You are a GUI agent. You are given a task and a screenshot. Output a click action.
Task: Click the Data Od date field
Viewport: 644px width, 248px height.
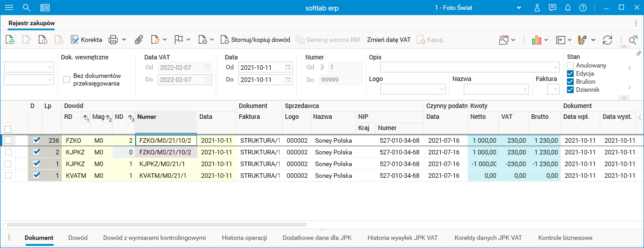(x=261, y=68)
